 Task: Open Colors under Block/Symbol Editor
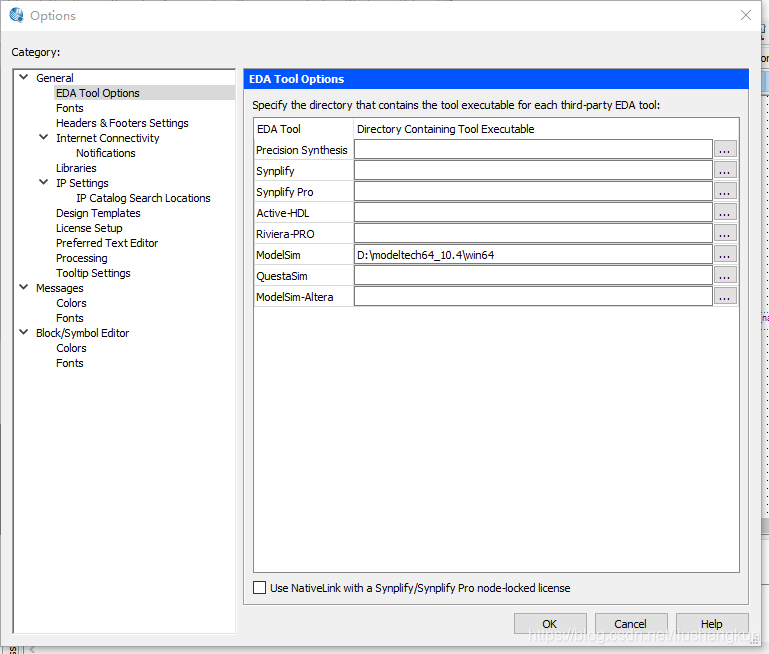pos(71,348)
